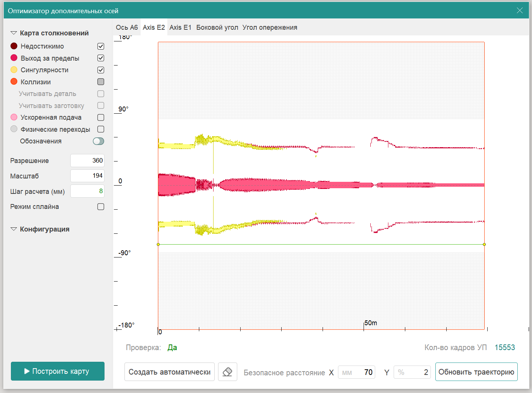Viewport: 532px width, 393px height.
Task: Uncheck the Выход за пределы checkbox
Action: pos(101,58)
